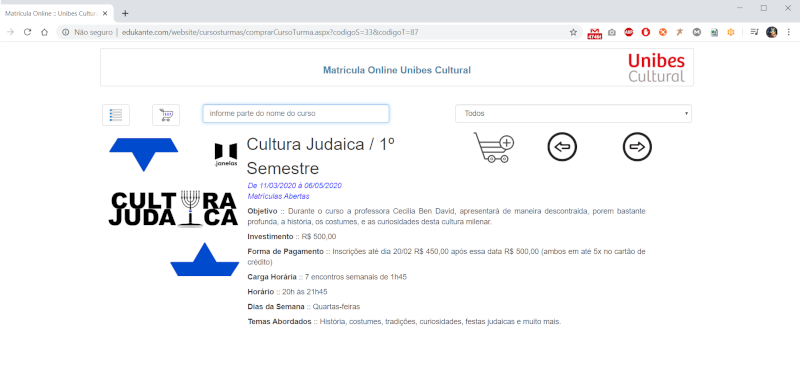Open the media control queue icon

click(755, 32)
